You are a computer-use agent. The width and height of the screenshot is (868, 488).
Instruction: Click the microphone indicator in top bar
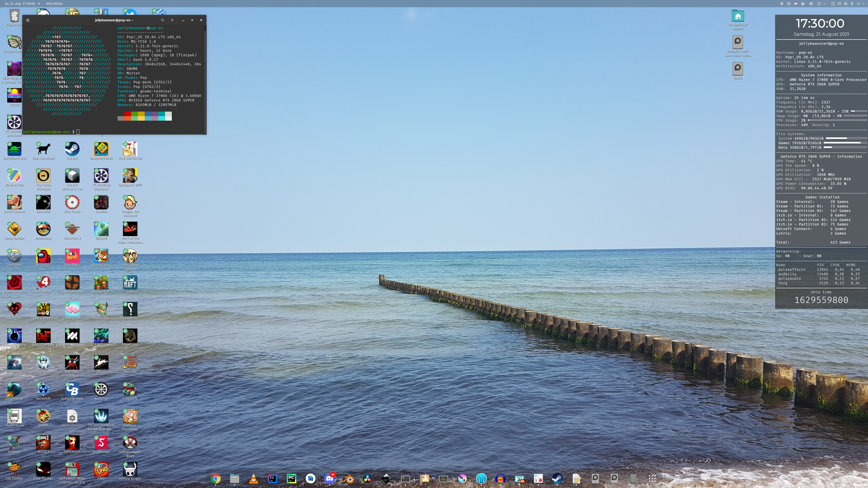point(852,3)
